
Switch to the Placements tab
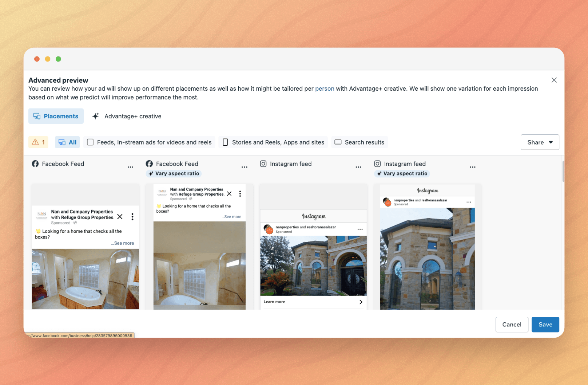click(56, 116)
